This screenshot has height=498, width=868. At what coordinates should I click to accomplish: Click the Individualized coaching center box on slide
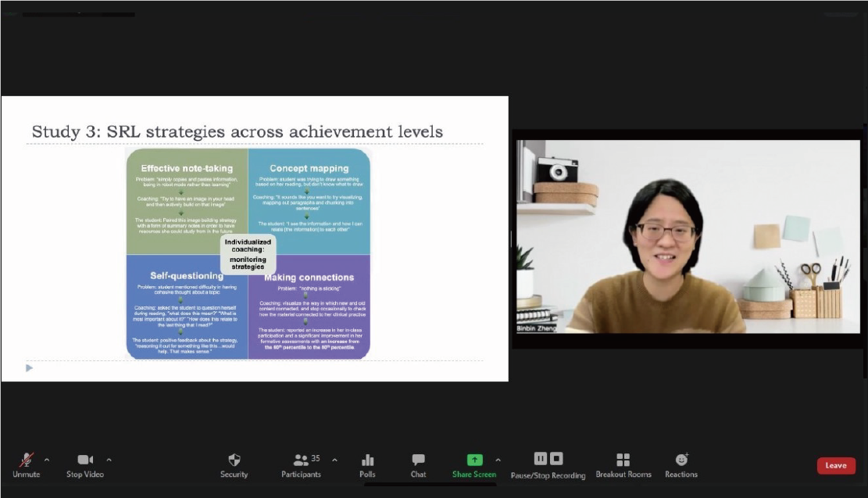coord(248,254)
